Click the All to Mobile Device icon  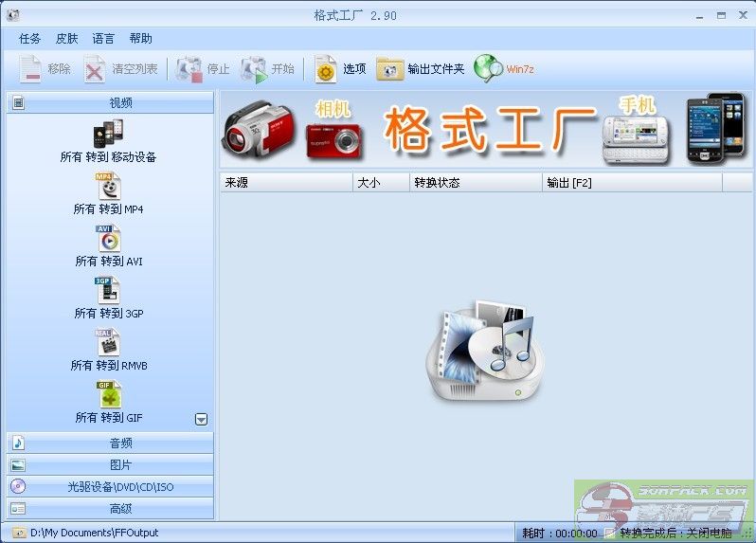[108, 135]
